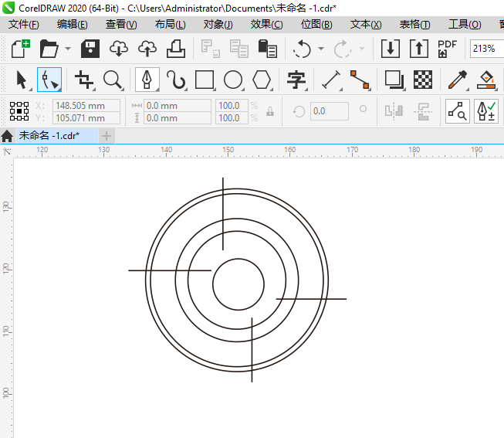Add a new document tab with plus
The height and width of the screenshot is (438, 504).
(x=107, y=136)
